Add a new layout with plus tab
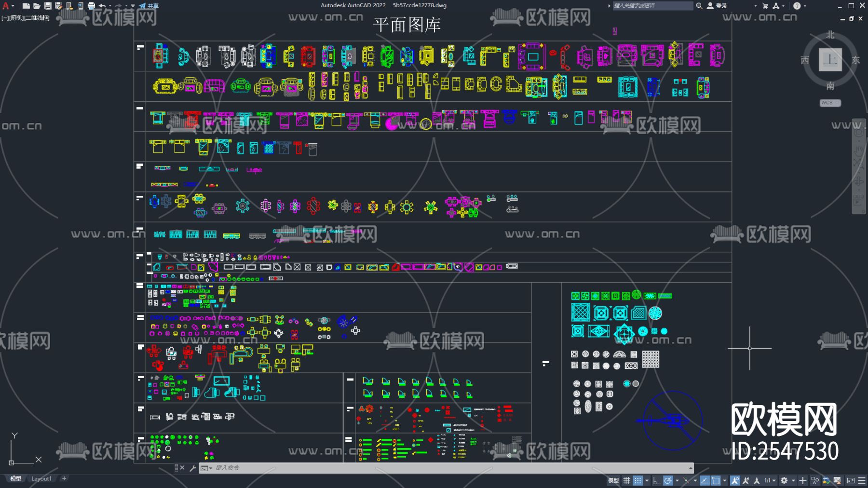868x488 pixels. 64,479
